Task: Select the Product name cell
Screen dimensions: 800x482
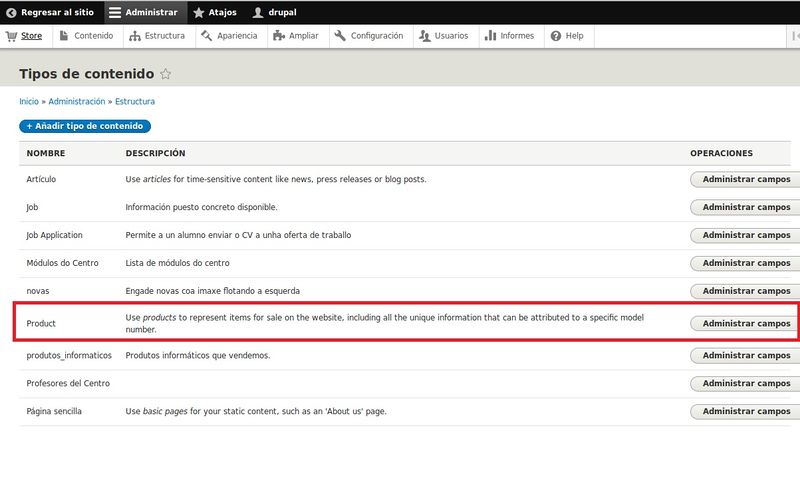Action: point(41,323)
